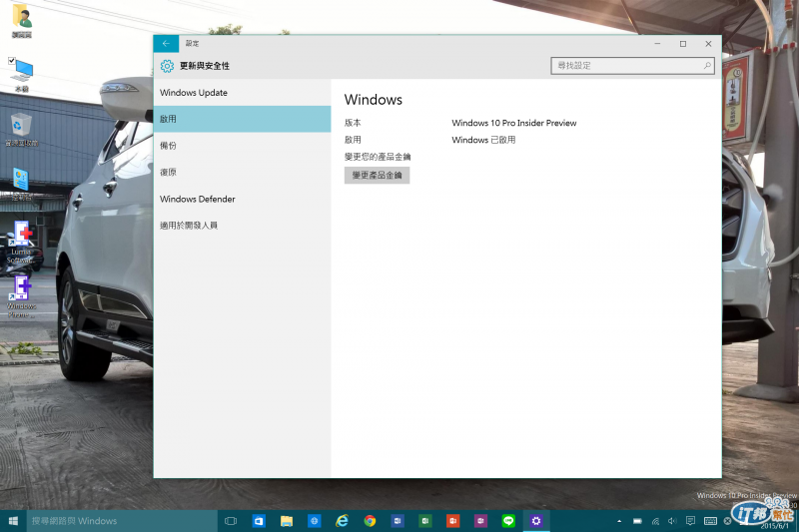Minimize the Settings window

657,44
